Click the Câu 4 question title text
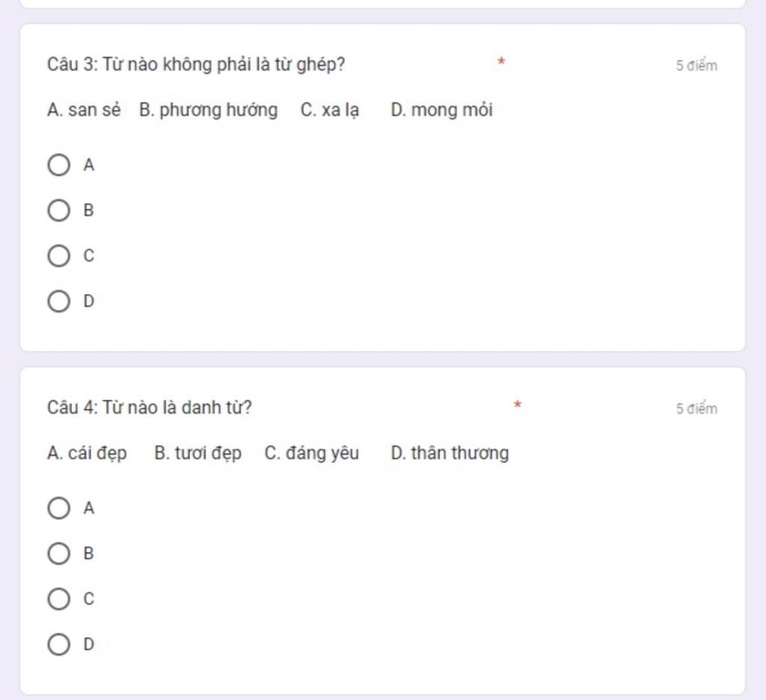Image resolution: width=766 pixels, height=700 pixels. point(150,408)
